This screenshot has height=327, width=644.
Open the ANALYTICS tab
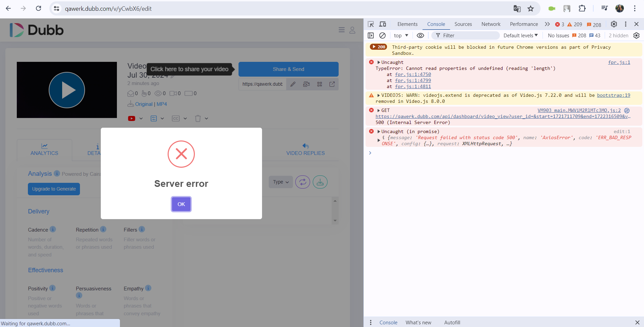(44, 150)
